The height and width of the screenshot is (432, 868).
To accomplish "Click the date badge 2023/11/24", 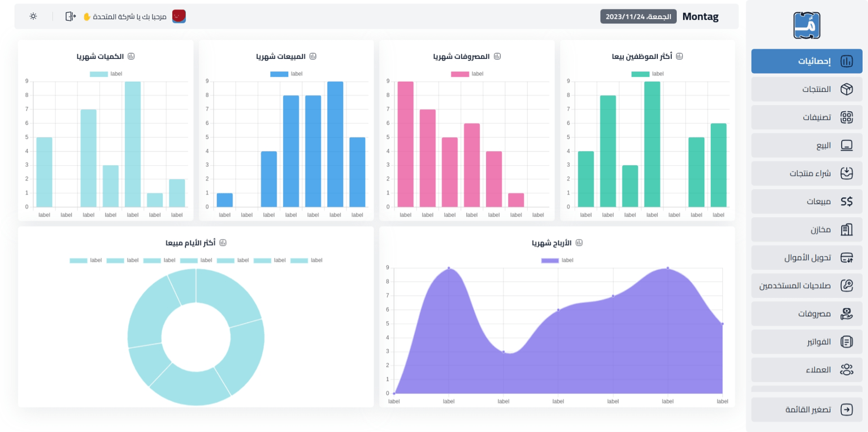I will (x=638, y=16).
